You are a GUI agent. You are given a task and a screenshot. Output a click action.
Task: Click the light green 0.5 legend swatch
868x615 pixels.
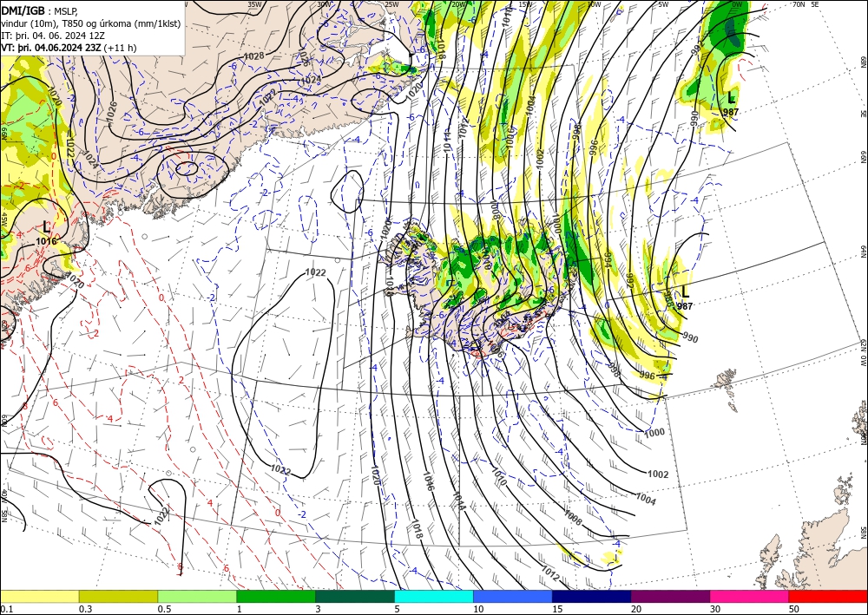point(197,596)
